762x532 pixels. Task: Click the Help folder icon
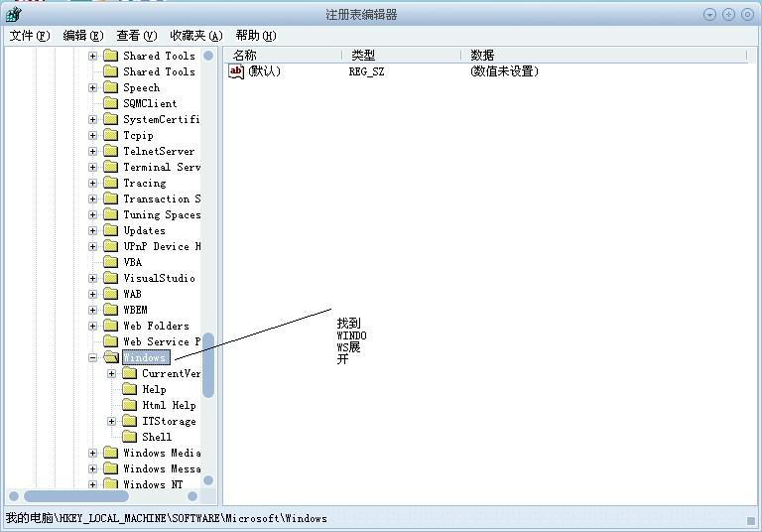point(129,389)
